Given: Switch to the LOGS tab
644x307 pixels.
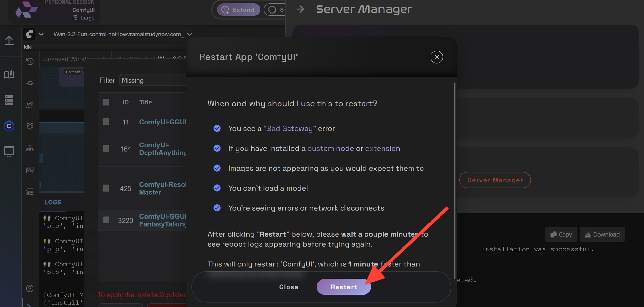Looking at the screenshot, I should pyautogui.click(x=52, y=202).
